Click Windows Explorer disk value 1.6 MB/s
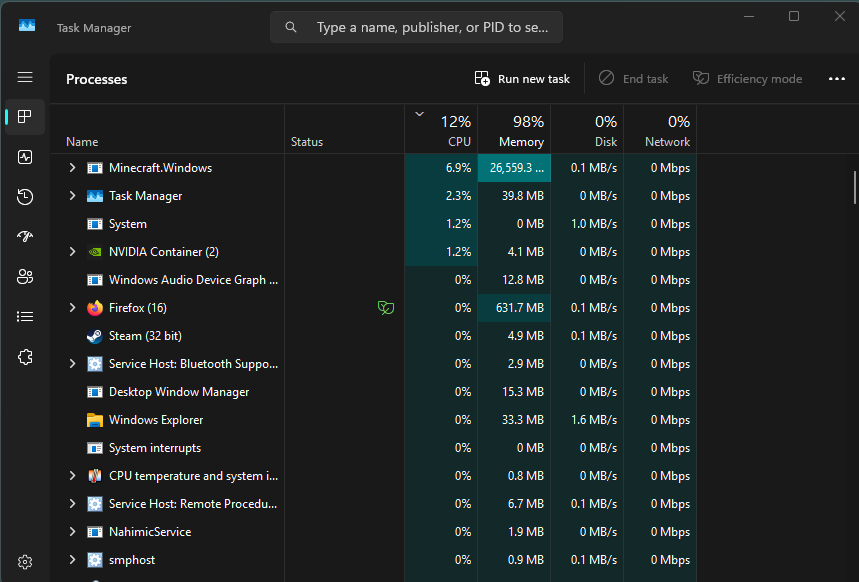859x582 pixels. coord(594,420)
